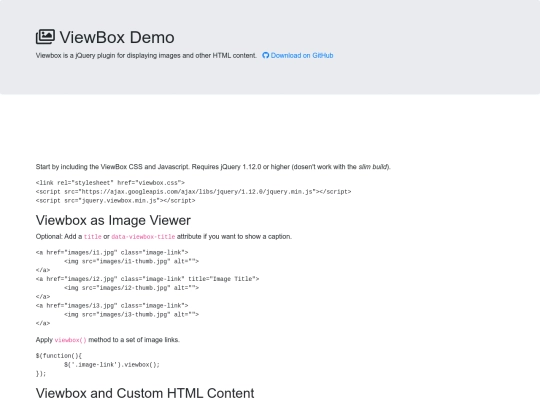Screen dimensions: 540x405
Task: Click the i2-thumb.jpg img code line
Action: point(131,288)
